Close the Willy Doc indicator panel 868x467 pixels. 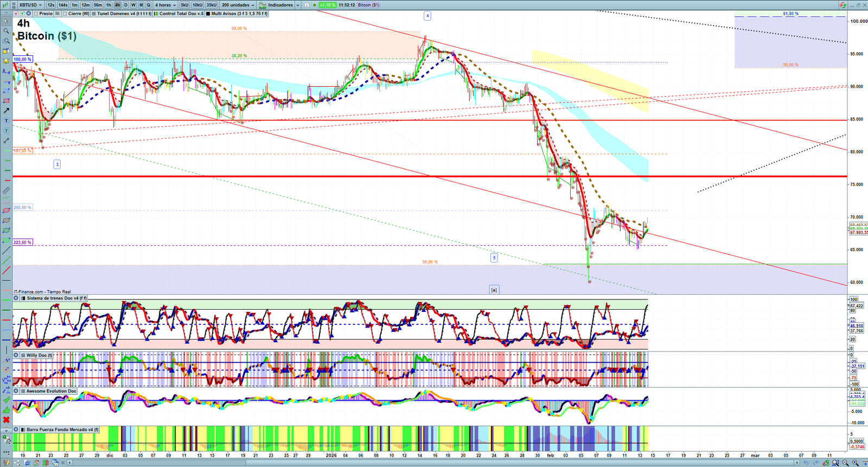(x=16, y=355)
